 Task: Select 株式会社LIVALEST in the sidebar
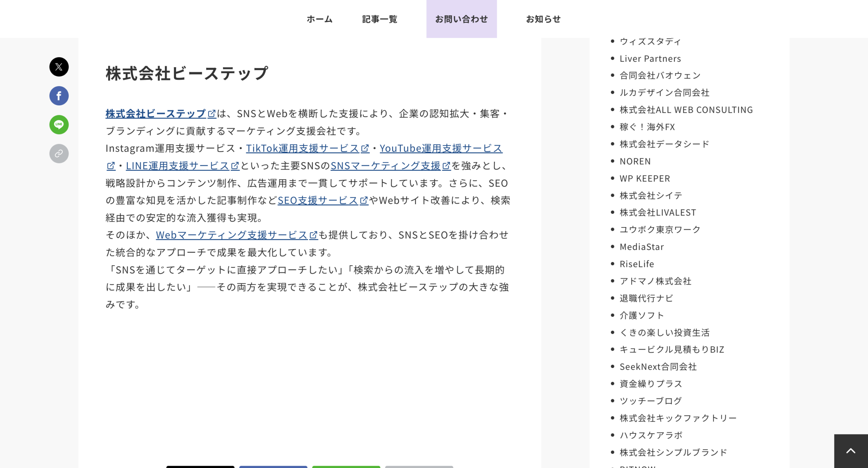point(658,212)
